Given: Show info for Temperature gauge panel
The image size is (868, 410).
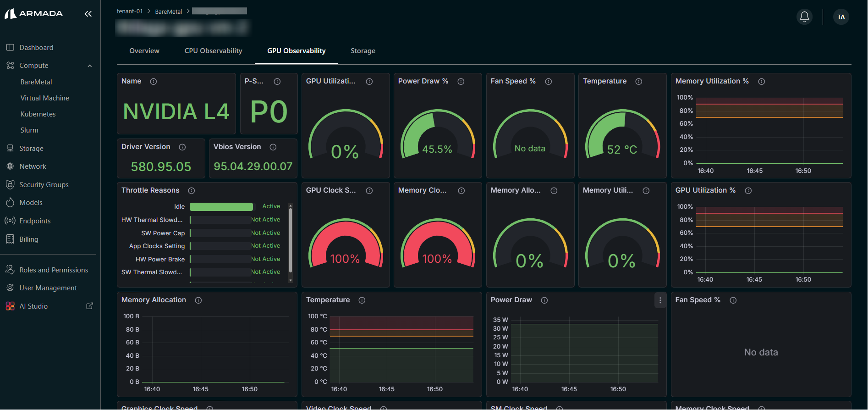Looking at the screenshot, I should (x=639, y=82).
